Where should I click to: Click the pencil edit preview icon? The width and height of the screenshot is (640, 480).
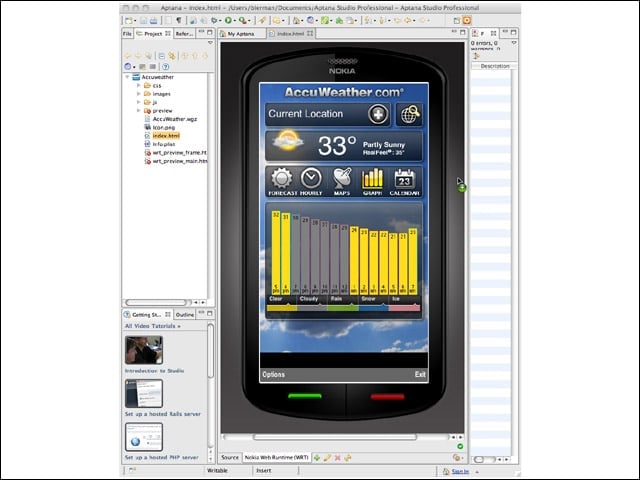[327, 458]
